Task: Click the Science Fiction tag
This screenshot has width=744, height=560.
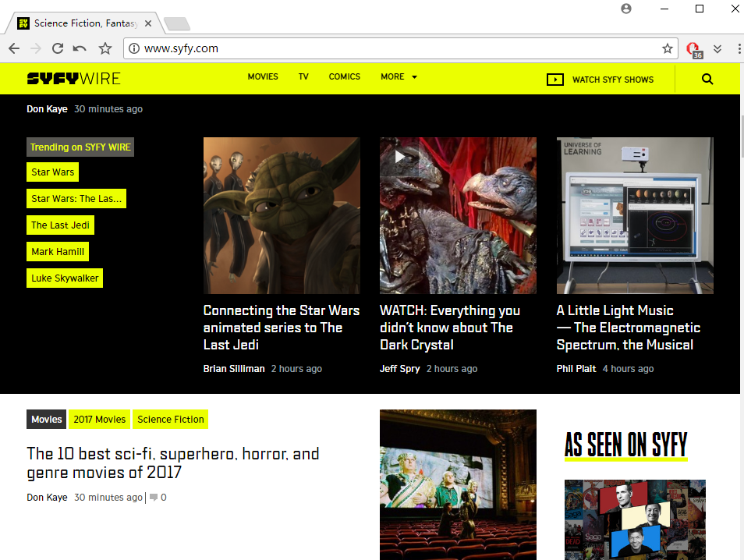Action: [170, 420]
